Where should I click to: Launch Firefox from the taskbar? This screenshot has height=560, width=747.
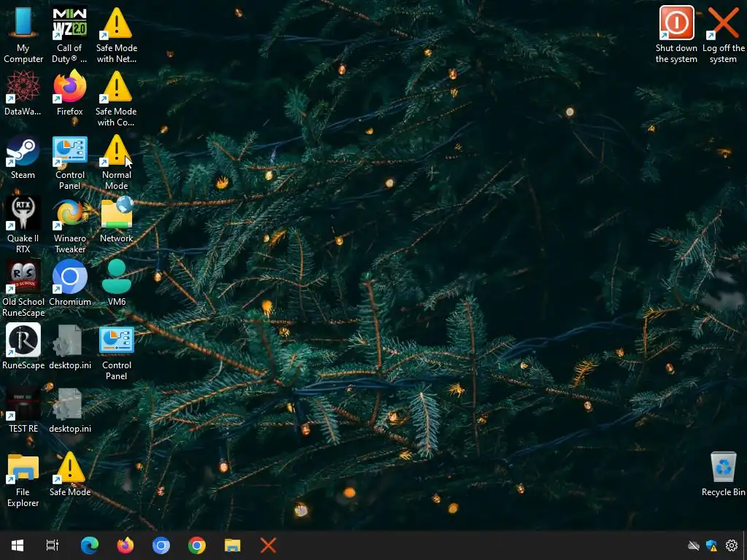125,545
